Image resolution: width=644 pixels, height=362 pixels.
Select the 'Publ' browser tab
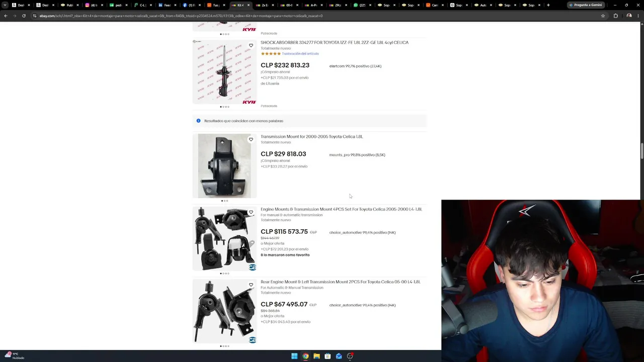(x=68, y=5)
